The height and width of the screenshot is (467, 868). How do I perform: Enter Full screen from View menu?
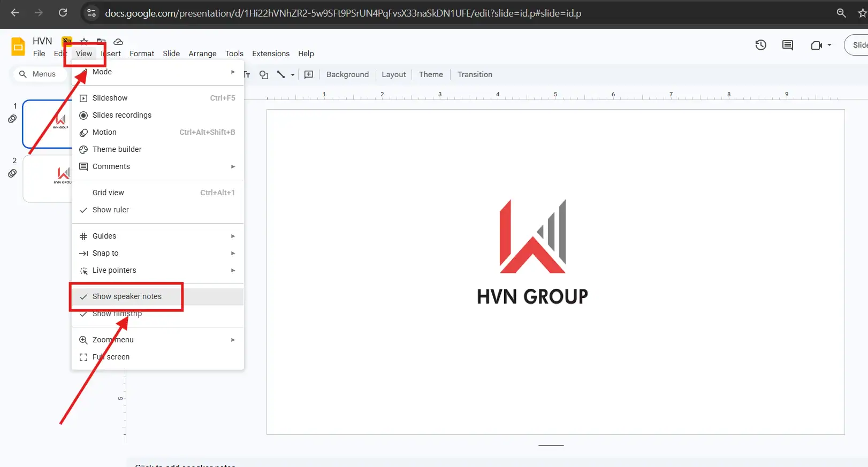(x=157, y=357)
